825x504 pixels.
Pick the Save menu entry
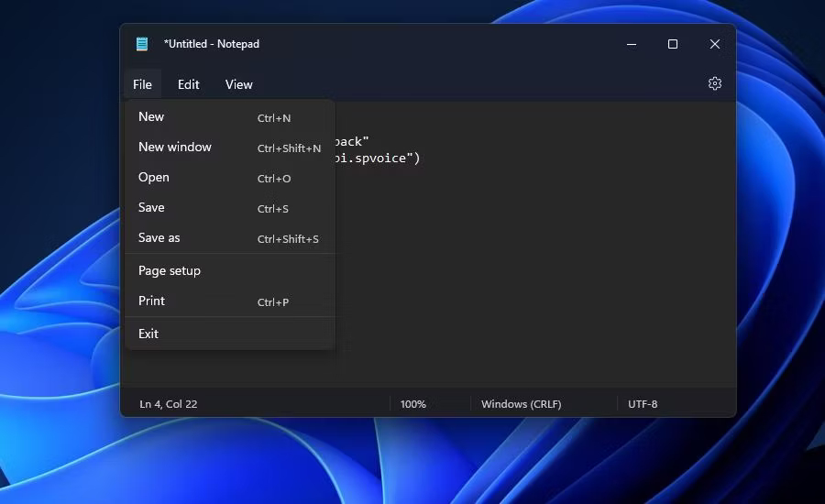click(x=230, y=208)
